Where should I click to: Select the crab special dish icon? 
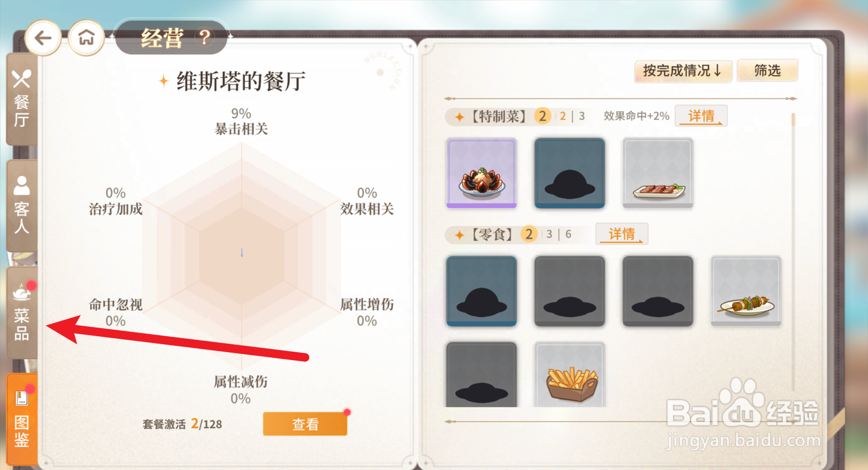click(482, 173)
